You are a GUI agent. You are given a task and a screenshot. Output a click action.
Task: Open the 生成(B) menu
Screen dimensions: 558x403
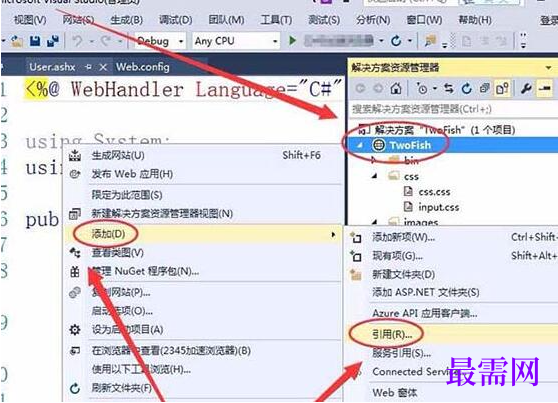pos(126,20)
